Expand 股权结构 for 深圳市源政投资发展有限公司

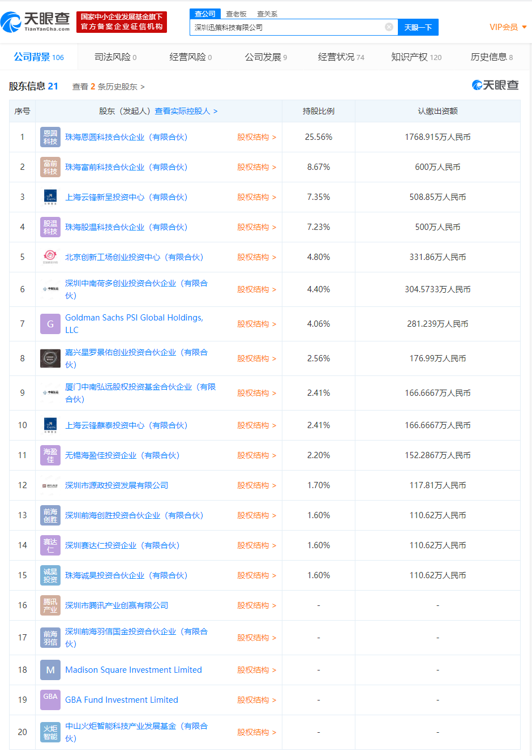[256, 485]
